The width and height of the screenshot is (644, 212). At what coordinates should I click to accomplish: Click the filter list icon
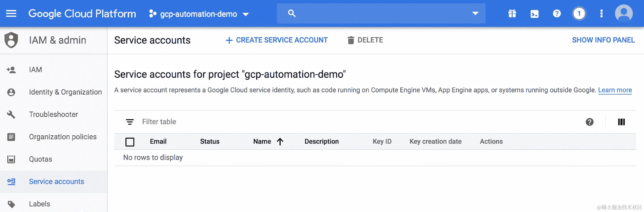pyautogui.click(x=130, y=122)
